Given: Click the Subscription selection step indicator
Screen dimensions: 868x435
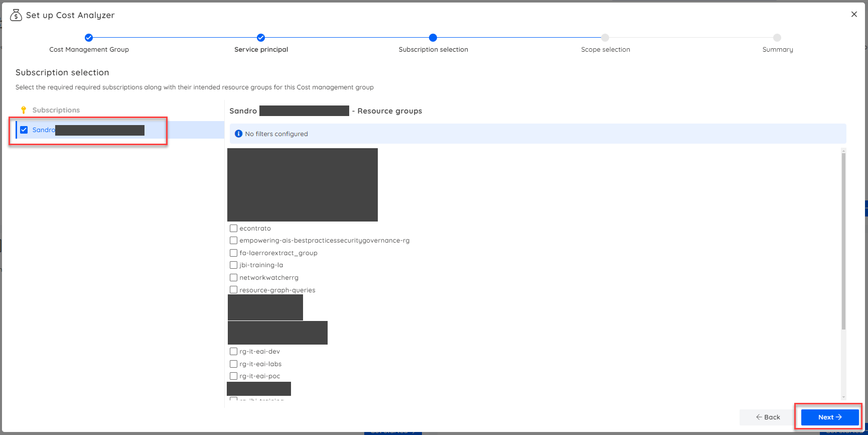Looking at the screenshot, I should tap(433, 38).
